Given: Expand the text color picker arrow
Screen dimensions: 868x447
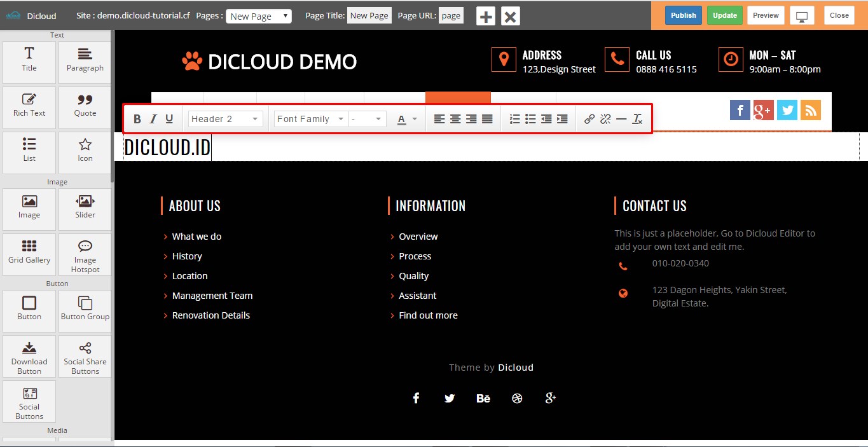Looking at the screenshot, I should click(415, 119).
